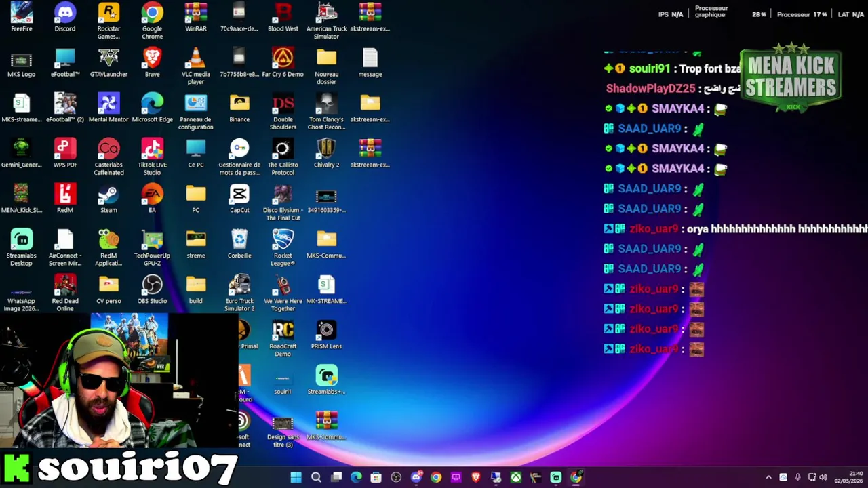The height and width of the screenshot is (488, 868).
Task: Open the Nouveau dossier folder
Action: point(326,66)
